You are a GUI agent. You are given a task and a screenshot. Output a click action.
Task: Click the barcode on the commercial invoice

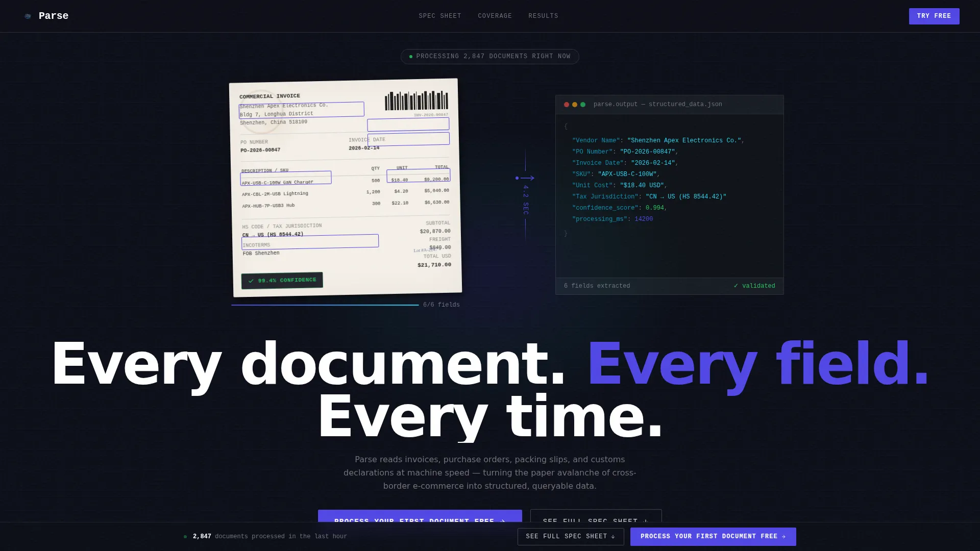(416, 101)
